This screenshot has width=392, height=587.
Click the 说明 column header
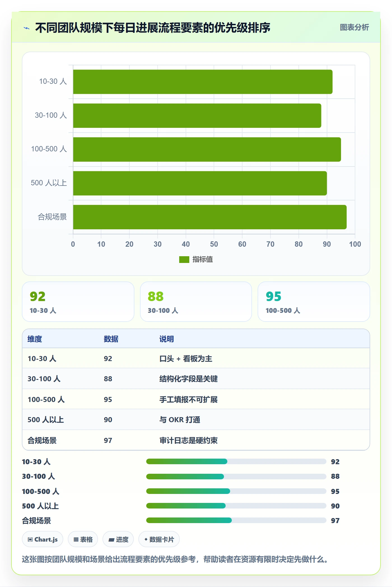point(167,339)
